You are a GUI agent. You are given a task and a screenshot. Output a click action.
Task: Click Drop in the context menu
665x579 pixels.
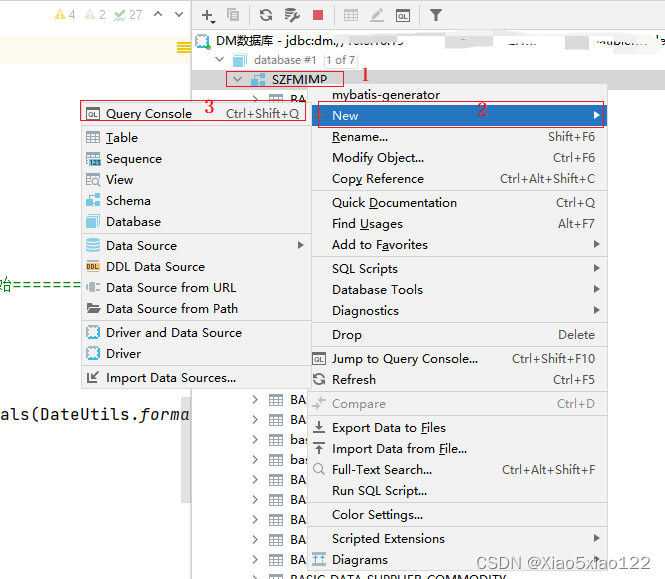point(459,334)
